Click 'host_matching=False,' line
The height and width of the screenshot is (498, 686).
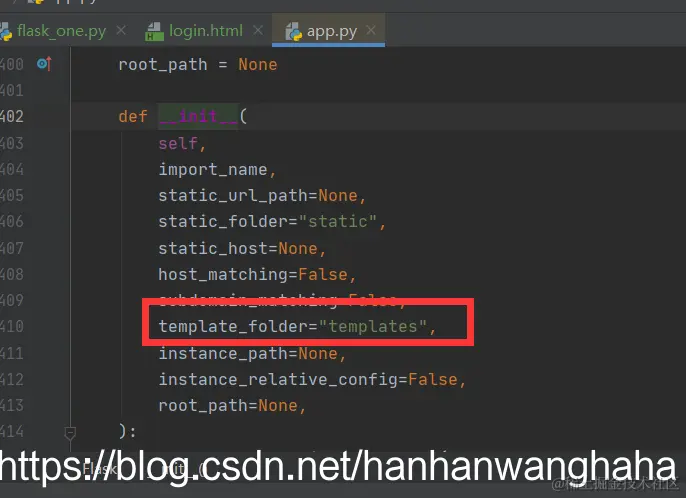point(257,274)
